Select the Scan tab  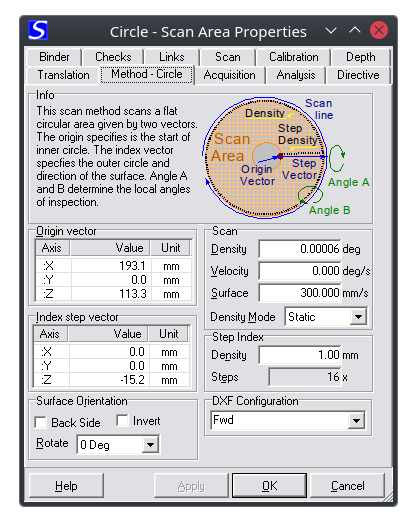(x=228, y=57)
